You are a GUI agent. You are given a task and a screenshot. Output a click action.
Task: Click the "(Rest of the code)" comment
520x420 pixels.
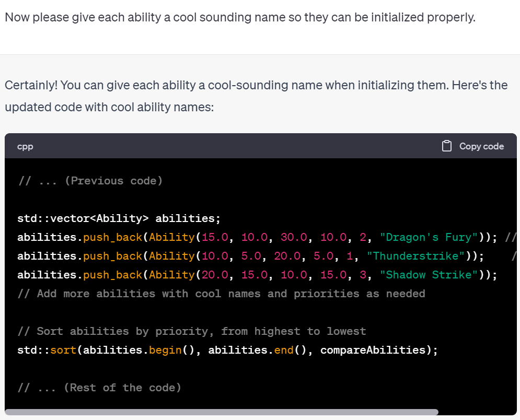pos(99,388)
